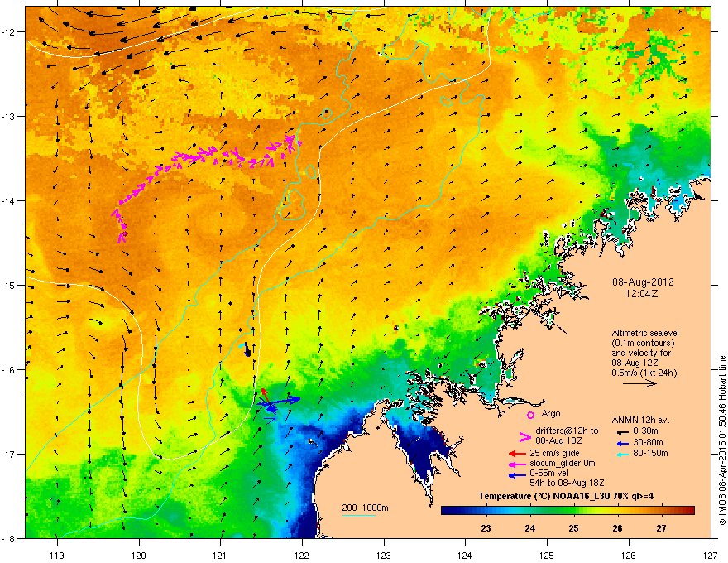Click the 54h to 08-Aug 18Z label
The width and height of the screenshot is (728, 563).
[567, 483]
